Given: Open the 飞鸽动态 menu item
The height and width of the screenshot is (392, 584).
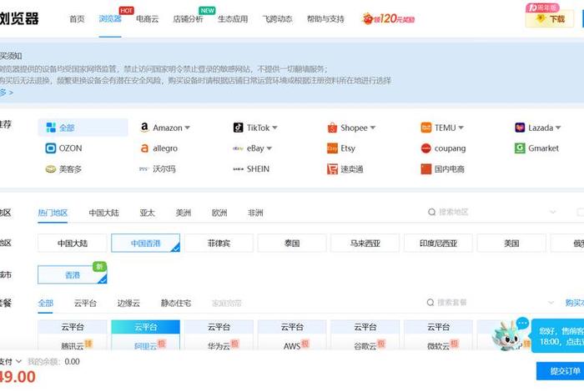Looking at the screenshot, I should (277, 19).
